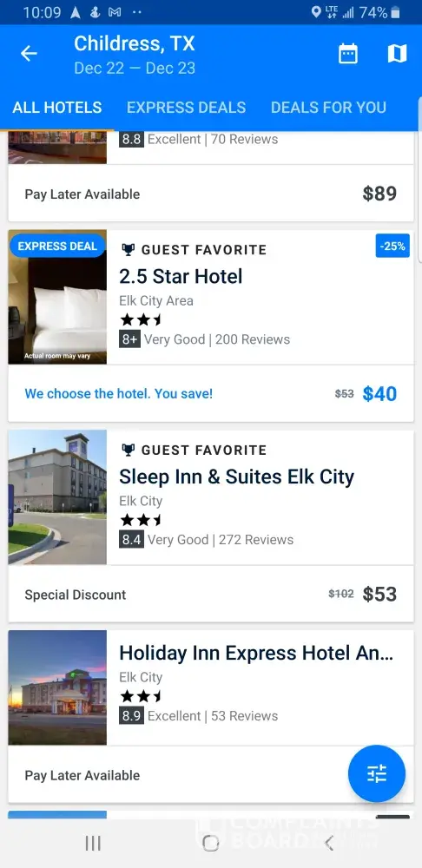Tap the Android recent apps button
The width and height of the screenshot is (422, 868).
(93, 843)
